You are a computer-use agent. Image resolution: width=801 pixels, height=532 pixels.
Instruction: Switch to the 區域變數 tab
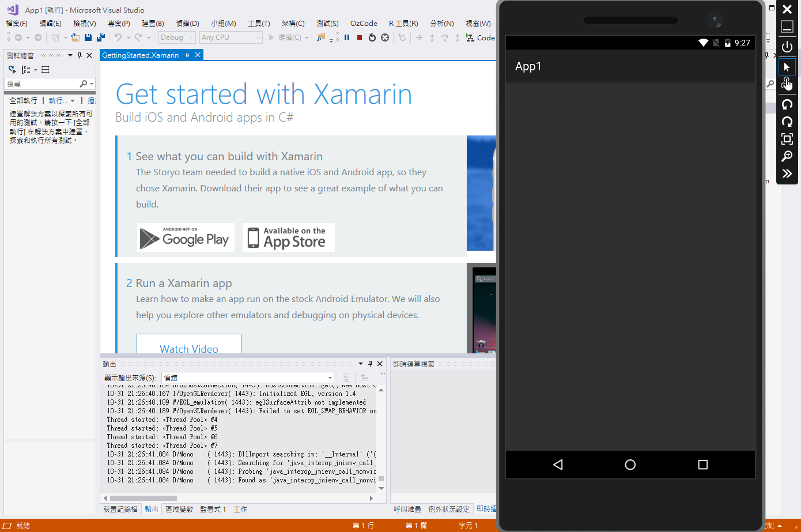tap(179, 510)
